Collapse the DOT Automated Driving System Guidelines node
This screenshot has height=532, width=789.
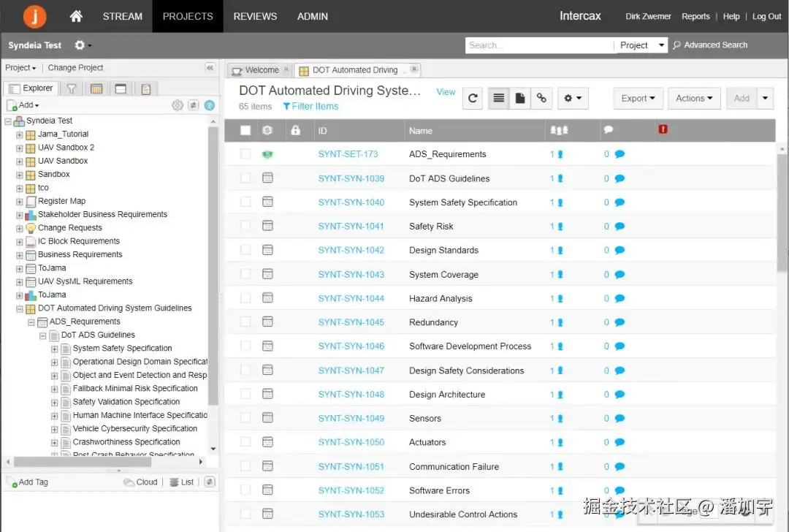pyautogui.click(x=19, y=308)
